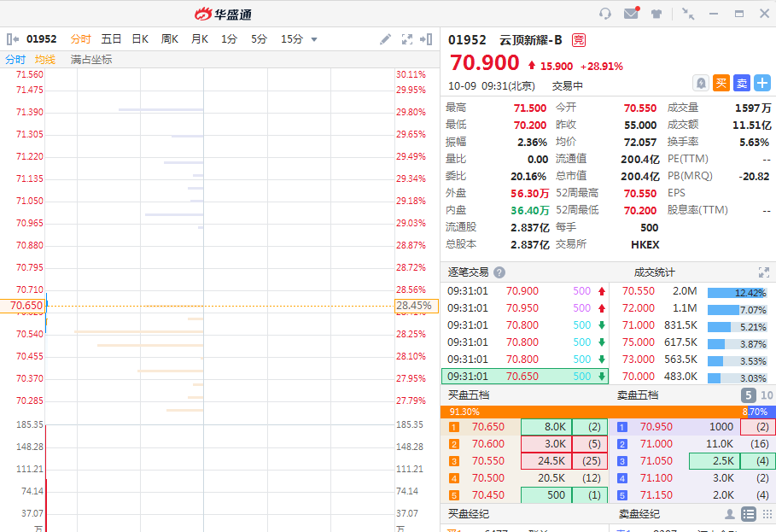Viewport: 776px width, 532px height.
Task: Collapse the left panel arrow
Action: click(13, 39)
